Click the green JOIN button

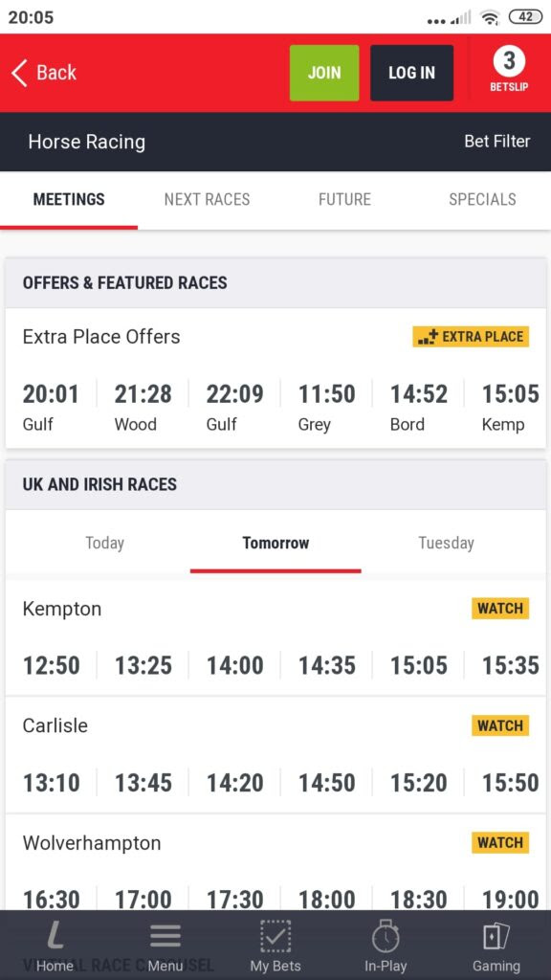pyautogui.click(x=324, y=73)
